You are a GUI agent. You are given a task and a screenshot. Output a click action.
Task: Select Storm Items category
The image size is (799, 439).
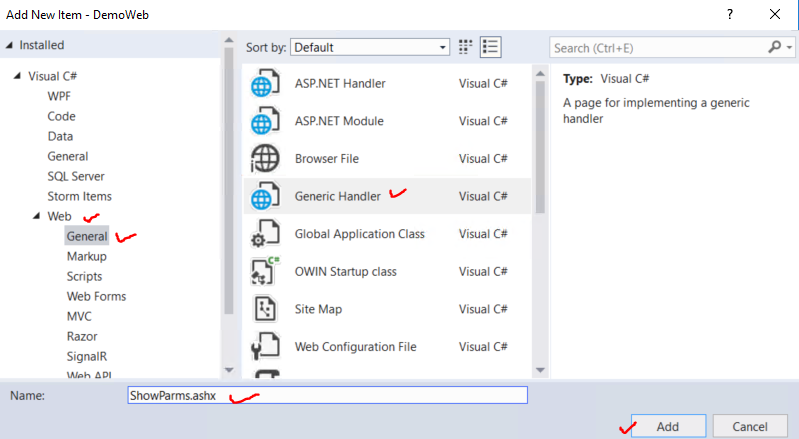click(x=79, y=197)
